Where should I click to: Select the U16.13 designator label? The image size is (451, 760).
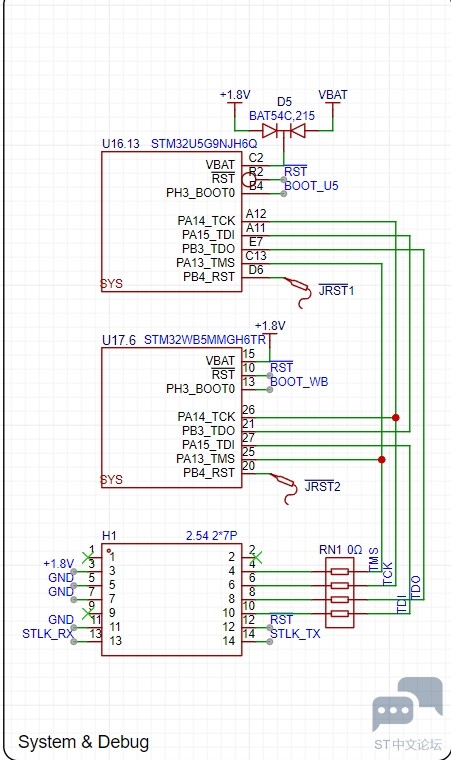pos(120,144)
